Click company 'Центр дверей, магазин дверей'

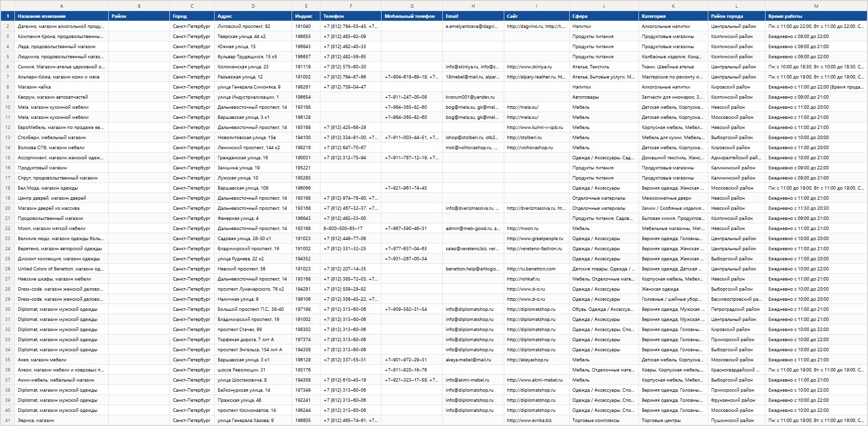pyautogui.click(x=62, y=198)
